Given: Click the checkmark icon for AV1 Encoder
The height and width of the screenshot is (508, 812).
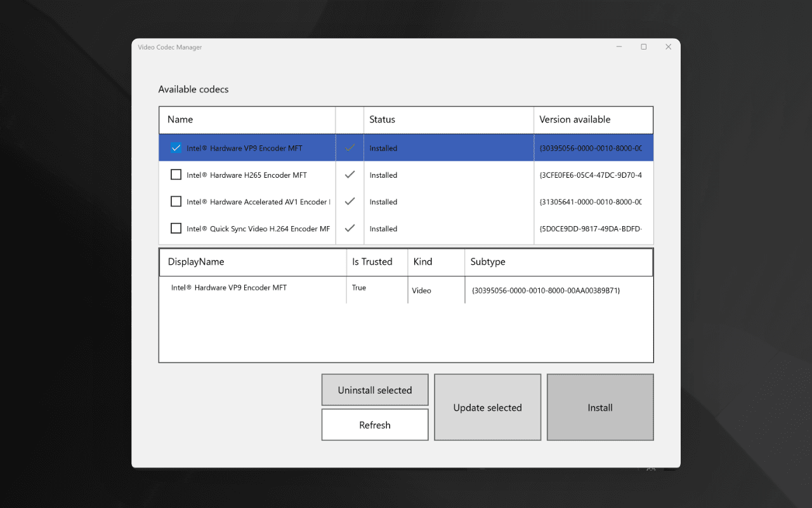Looking at the screenshot, I should (350, 201).
